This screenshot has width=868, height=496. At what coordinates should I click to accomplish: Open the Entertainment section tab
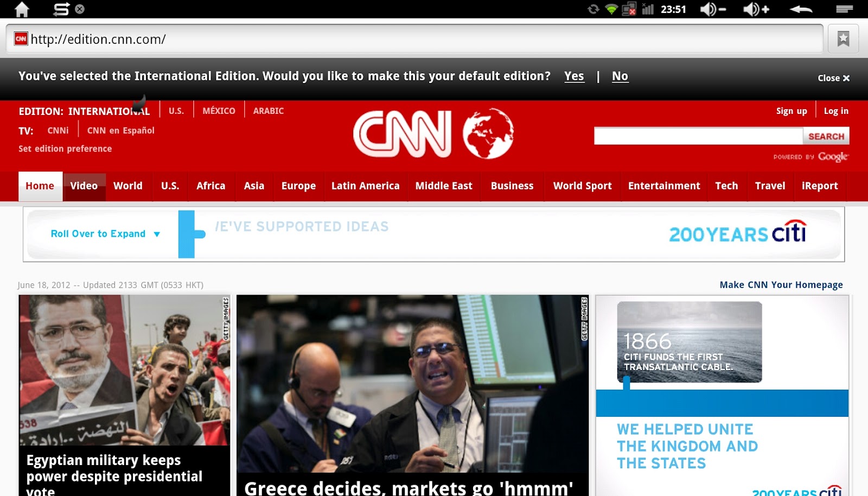664,186
